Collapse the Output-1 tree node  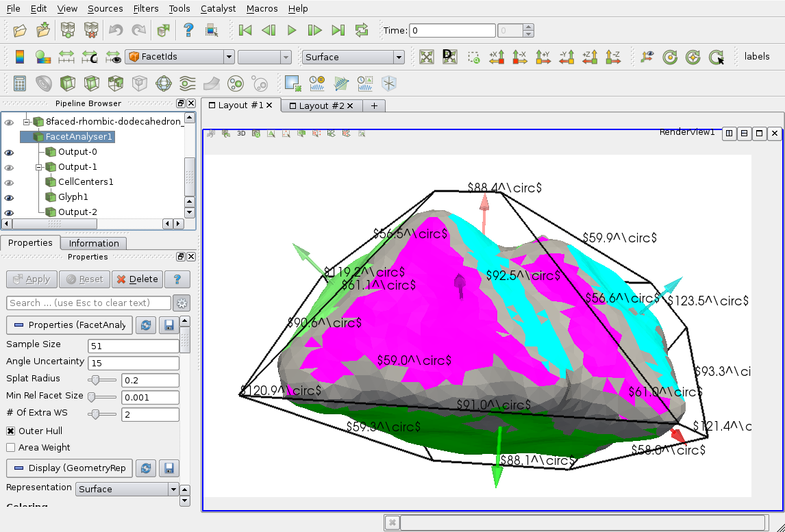[x=40, y=167]
